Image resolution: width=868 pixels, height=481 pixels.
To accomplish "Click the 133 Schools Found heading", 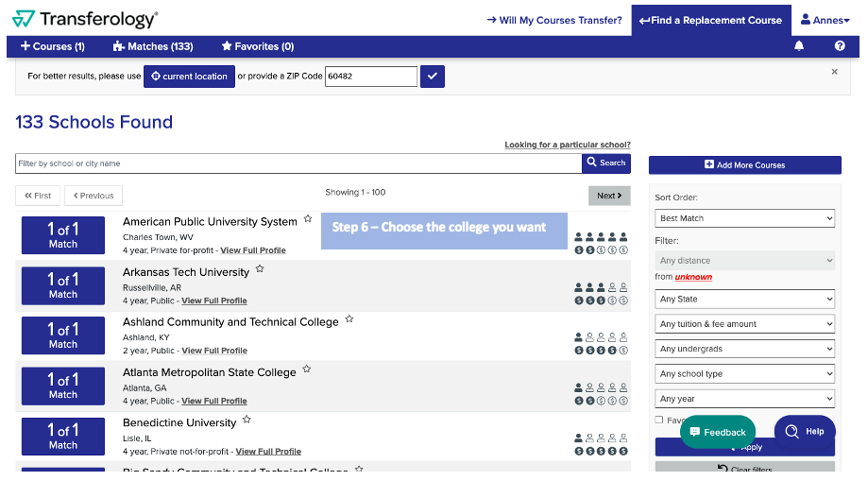I will [x=94, y=122].
